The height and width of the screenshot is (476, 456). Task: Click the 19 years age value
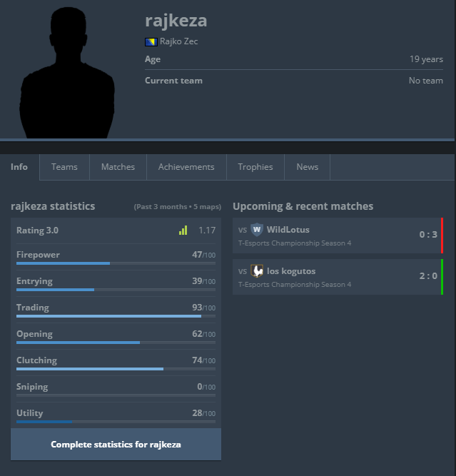[426, 59]
